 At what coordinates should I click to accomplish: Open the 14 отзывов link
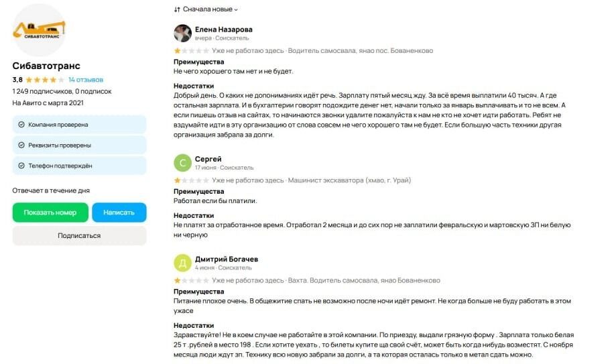click(85, 79)
